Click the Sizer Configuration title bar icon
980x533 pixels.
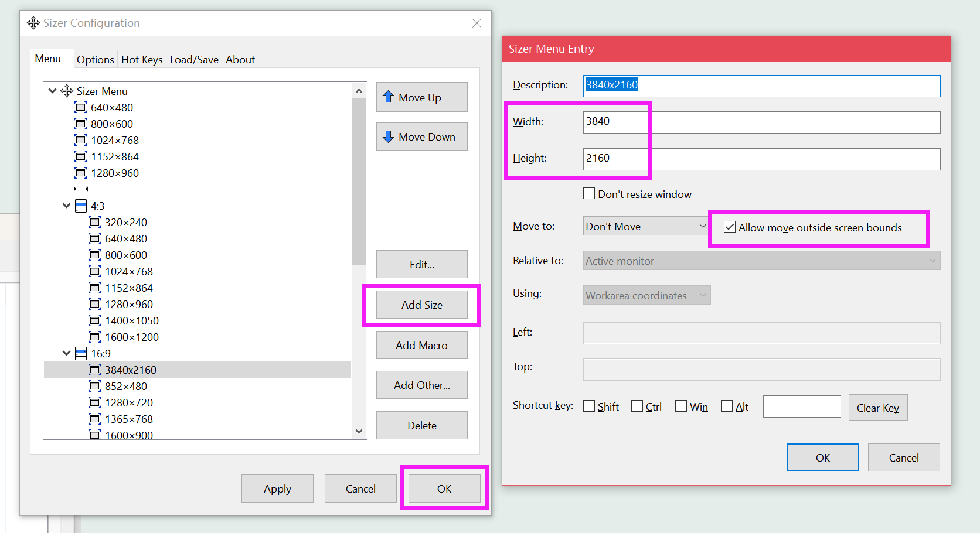click(33, 23)
